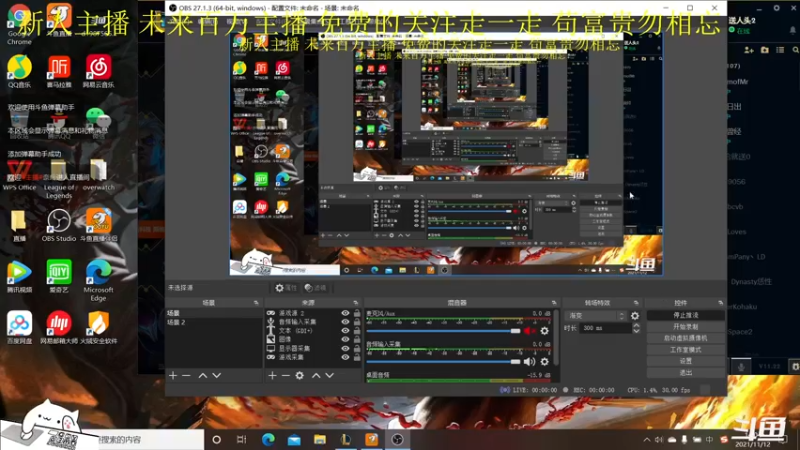Unmute the 麦克风/Aux red speaker
Viewport: 800px width, 450px height.
[529, 331]
